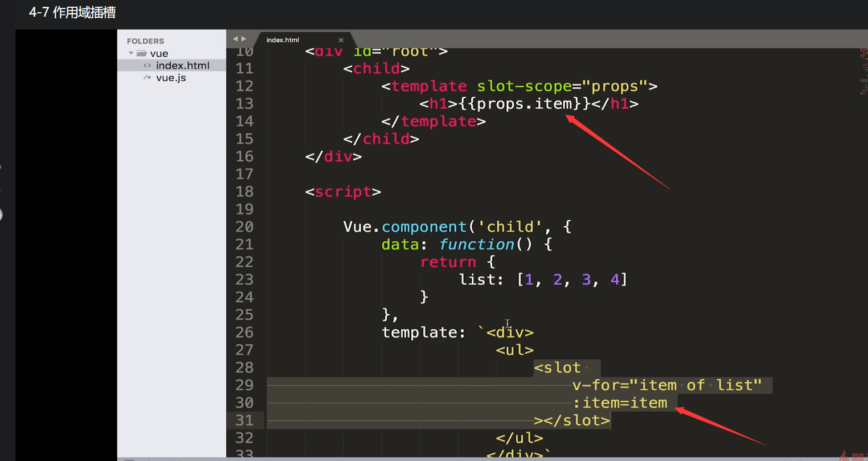Screen dimensions: 868x461
Task: Click line number 23 in the gutter
Action: pos(245,280)
